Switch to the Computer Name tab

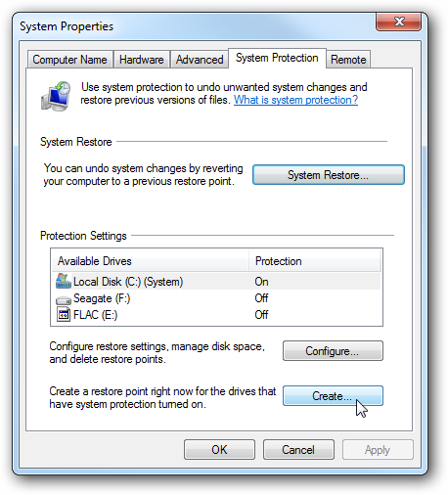pos(69,60)
